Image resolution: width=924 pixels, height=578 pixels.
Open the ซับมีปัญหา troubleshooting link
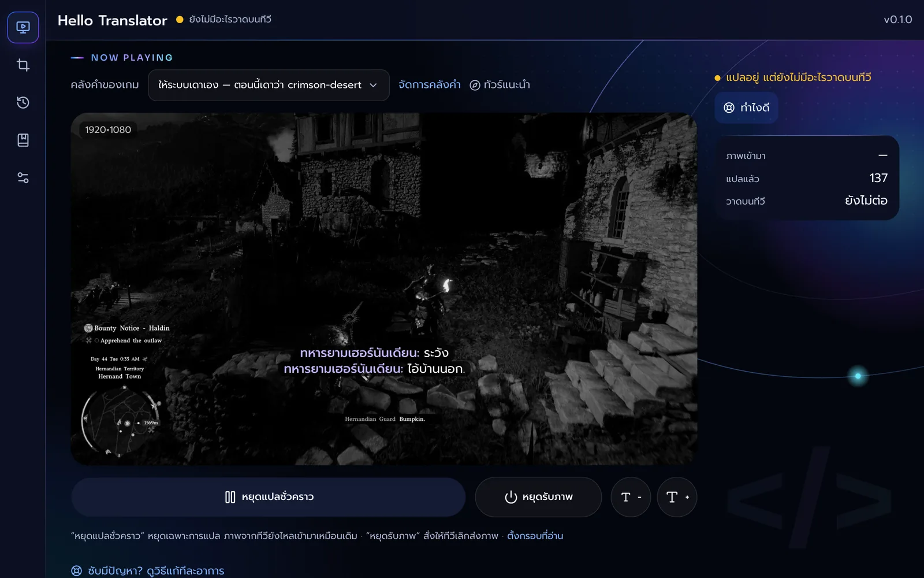coord(148,570)
